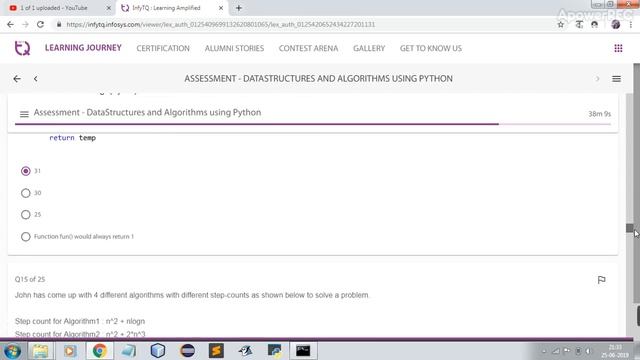The image size is (640, 360).
Task: Close the InfyTQ tab
Action: pyautogui.click(x=221, y=8)
